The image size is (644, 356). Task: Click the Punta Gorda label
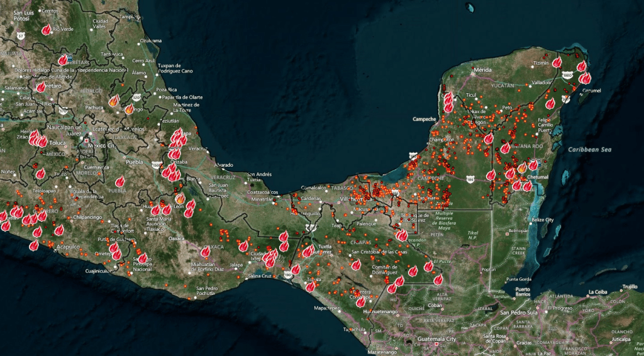tap(518, 279)
